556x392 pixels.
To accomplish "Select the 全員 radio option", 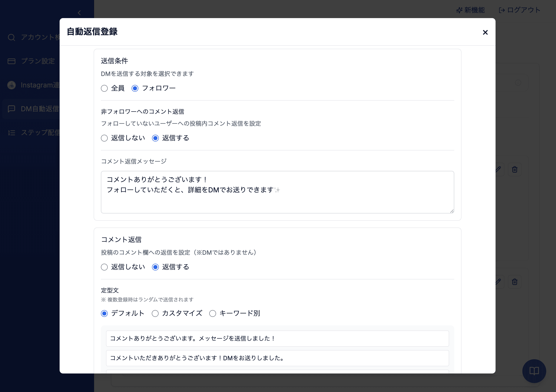I will point(104,88).
